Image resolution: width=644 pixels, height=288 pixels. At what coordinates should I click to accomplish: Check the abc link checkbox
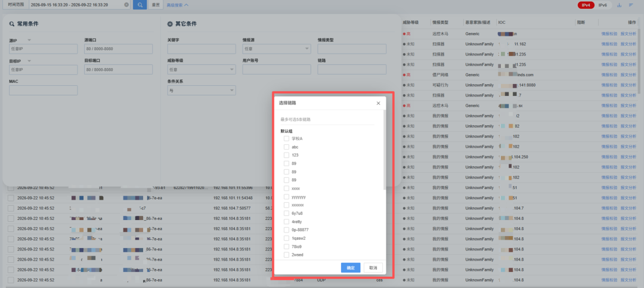tap(286, 147)
